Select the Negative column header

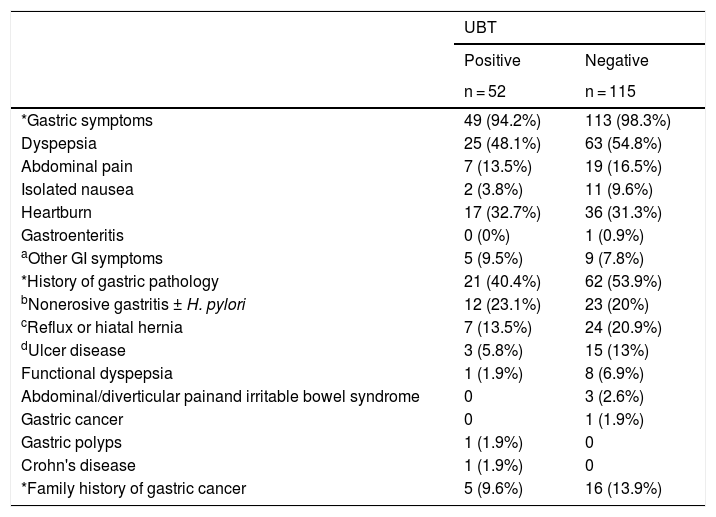[x=616, y=61]
